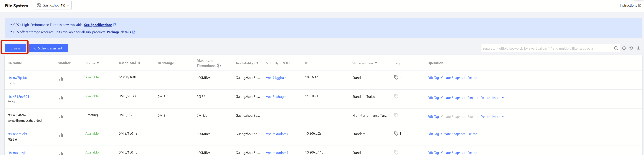Viewport: 644px width, 155px height.
Task: Open CFS client assistant
Action: [48, 48]
